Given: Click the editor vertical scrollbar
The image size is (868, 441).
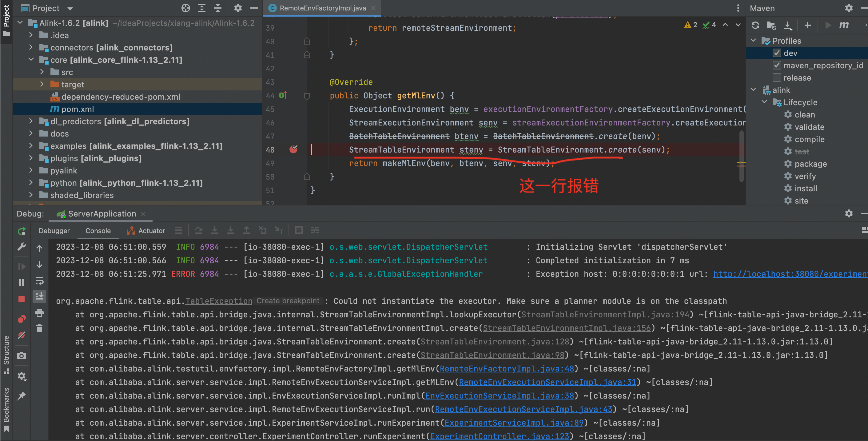Looking at the screenshot, I should coord(741,156).
